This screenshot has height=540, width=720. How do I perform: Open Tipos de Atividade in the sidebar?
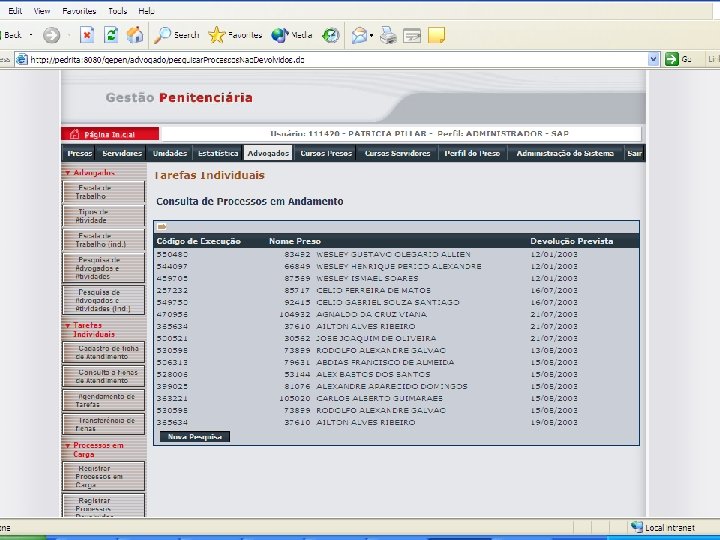[x=103, y=216]
